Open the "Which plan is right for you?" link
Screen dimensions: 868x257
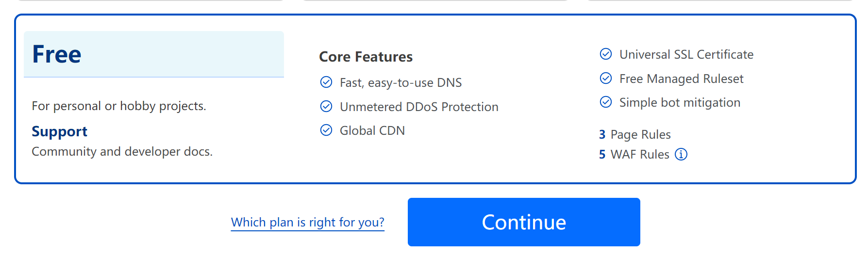tap(307, 222)
